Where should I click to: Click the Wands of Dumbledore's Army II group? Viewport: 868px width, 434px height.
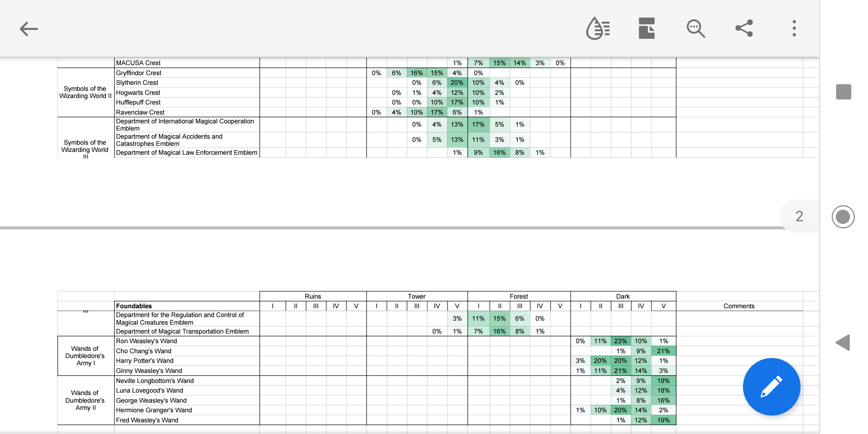85,400
